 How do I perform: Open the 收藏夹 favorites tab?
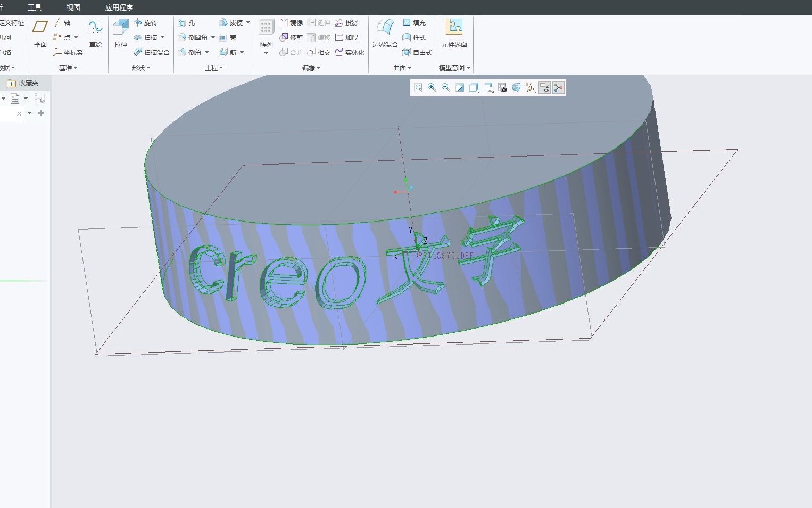pyautogui.click(x=23, y=83)
